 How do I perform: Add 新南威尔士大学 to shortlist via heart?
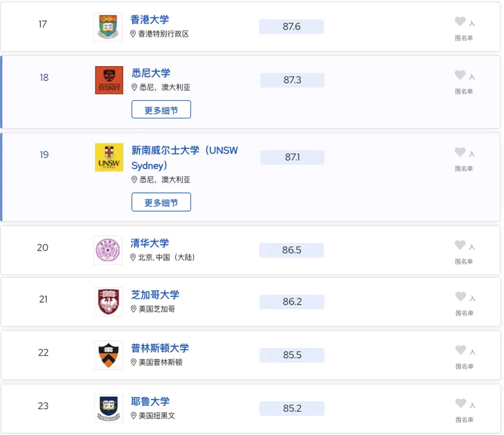click(x=460, y=152)
